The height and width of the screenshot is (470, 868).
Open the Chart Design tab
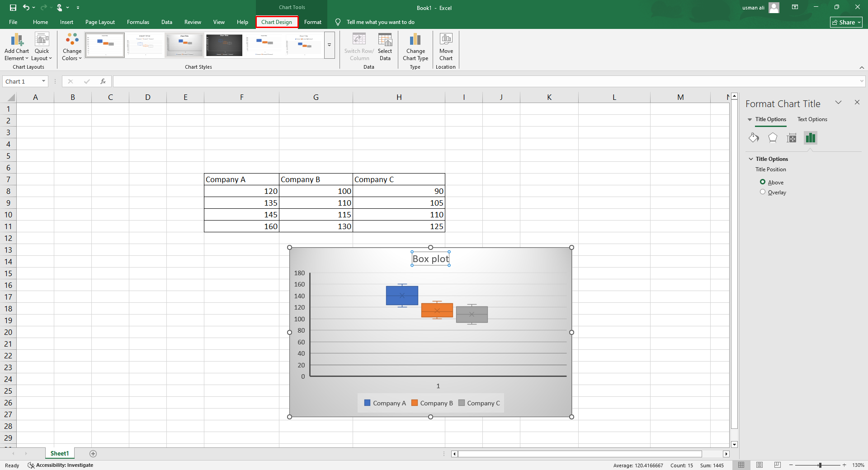[277, 22]
